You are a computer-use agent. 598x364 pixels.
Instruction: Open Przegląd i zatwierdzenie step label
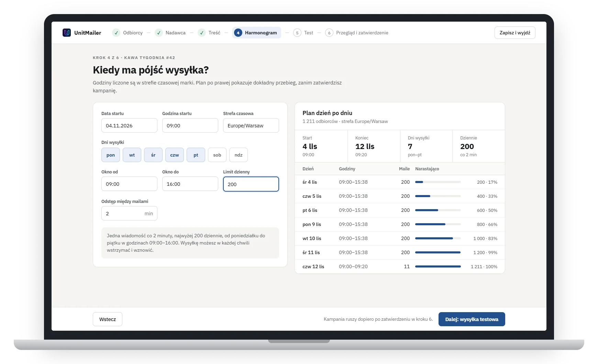point(362,33)
